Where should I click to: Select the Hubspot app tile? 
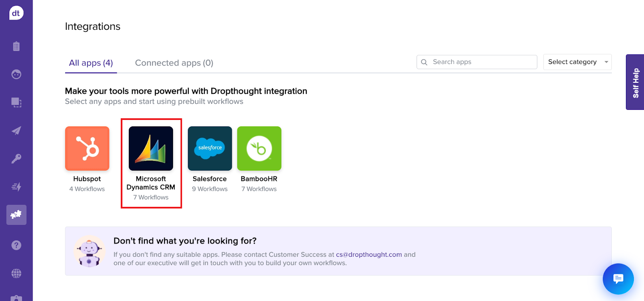click(x=87, y=149)
